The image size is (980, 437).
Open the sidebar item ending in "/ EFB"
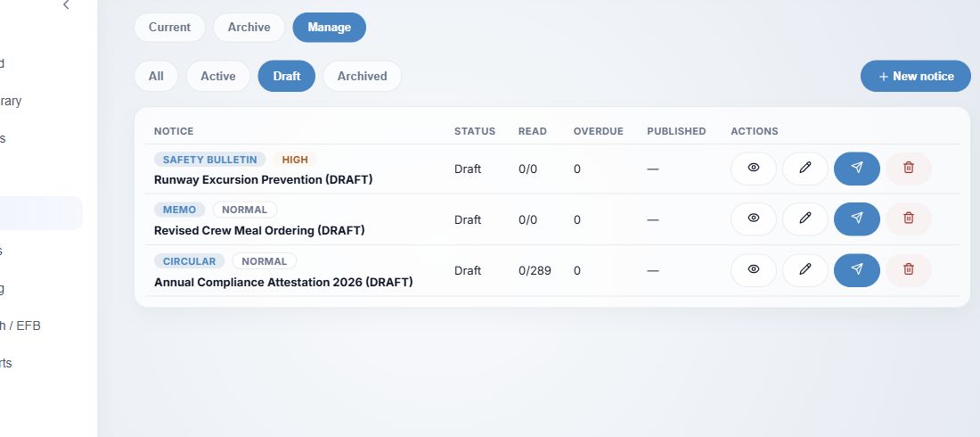(20, 326)
